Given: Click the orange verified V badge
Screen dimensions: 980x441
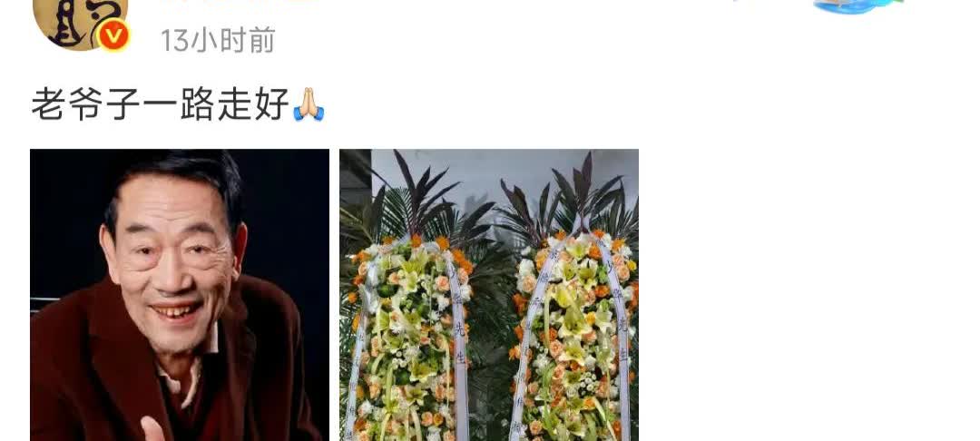Looking at the screenshot, I should 113,36.
